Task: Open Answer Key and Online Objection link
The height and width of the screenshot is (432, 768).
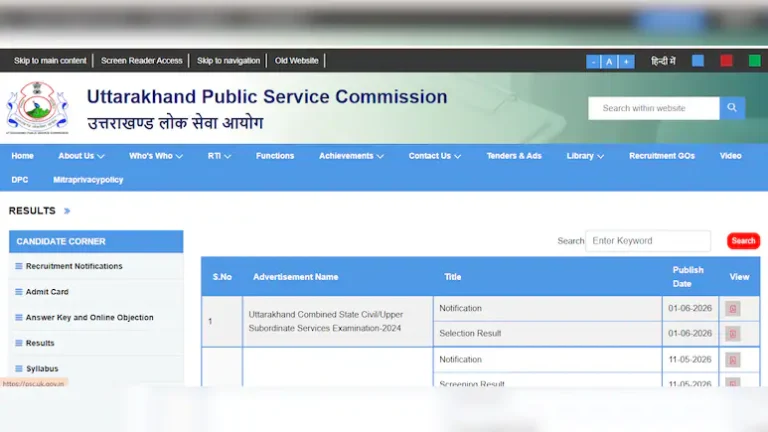Action: coord(90,317)
